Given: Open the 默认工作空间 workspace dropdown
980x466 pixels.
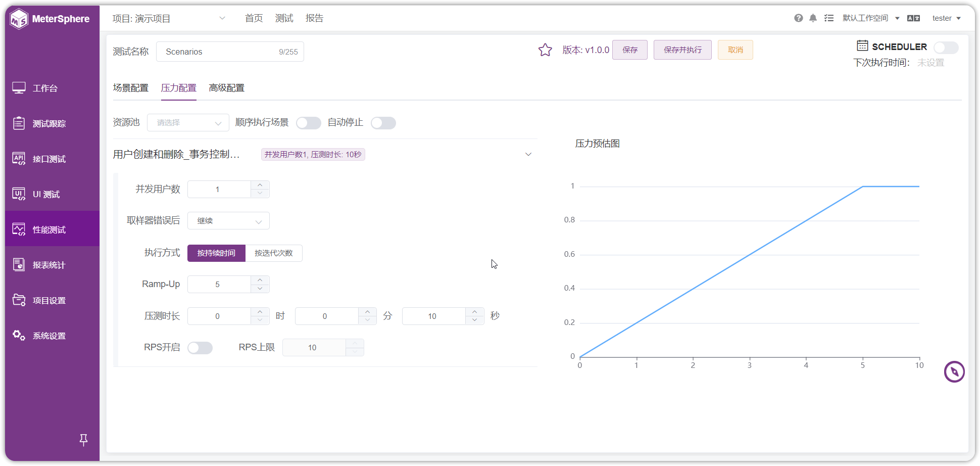Looking at the screenshot, I should coord(871,18).
